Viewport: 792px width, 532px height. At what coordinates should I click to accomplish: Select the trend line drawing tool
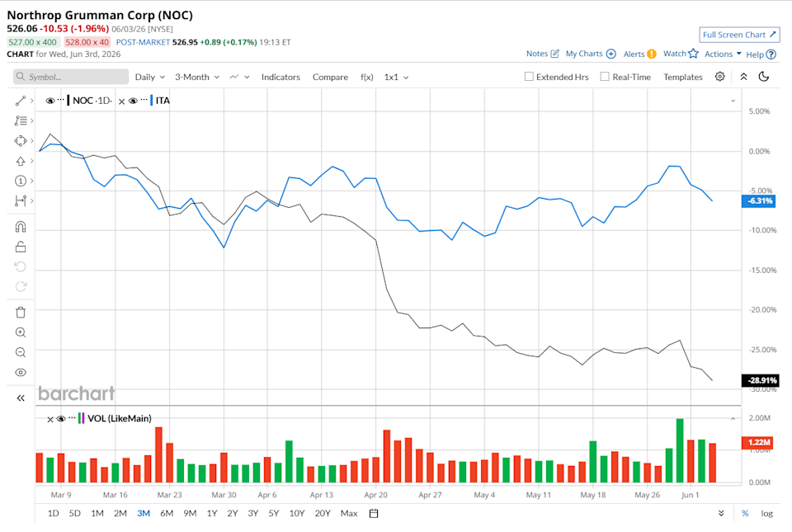[x=20, y=101]
